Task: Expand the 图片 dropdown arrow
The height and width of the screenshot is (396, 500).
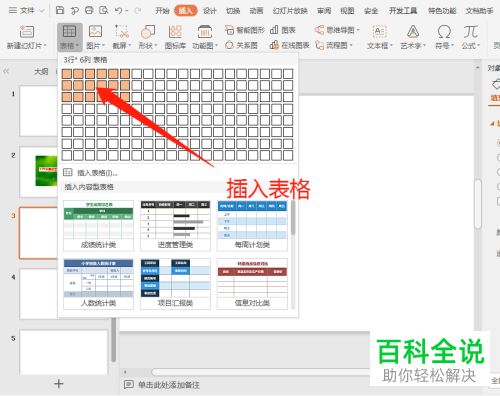Action: point(103,45)
